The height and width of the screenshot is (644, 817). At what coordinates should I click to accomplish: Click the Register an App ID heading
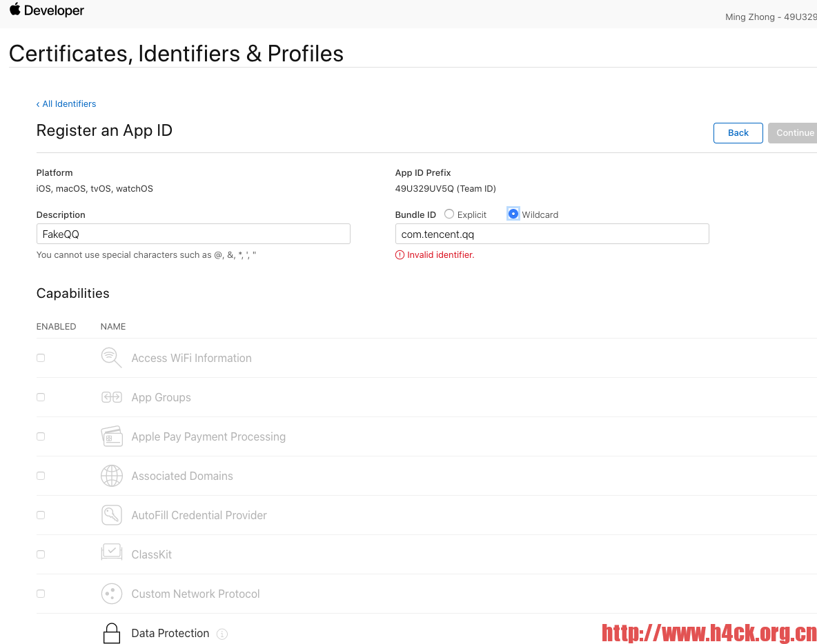pyautogui.click(x=104, y=130)
